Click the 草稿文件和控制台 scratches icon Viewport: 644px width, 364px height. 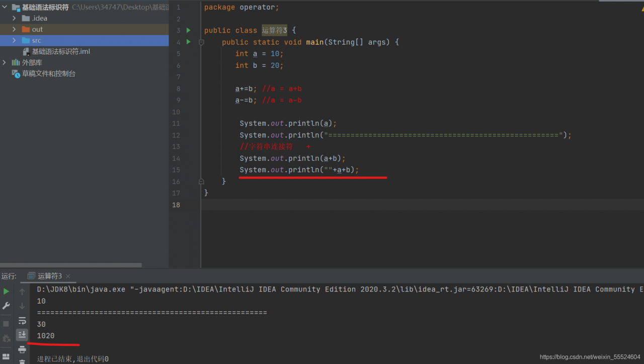tap(16, 73)
